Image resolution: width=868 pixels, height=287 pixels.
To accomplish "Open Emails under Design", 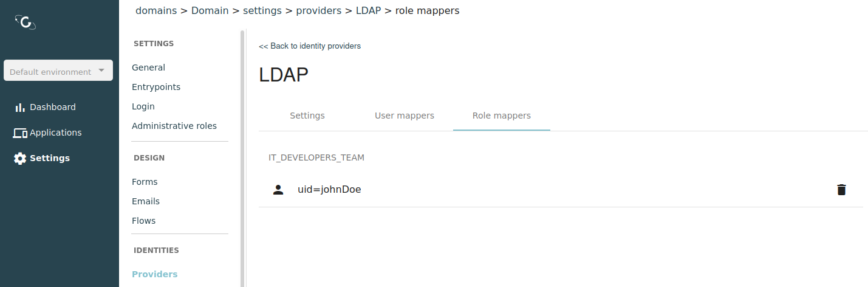I will point(146,201).
